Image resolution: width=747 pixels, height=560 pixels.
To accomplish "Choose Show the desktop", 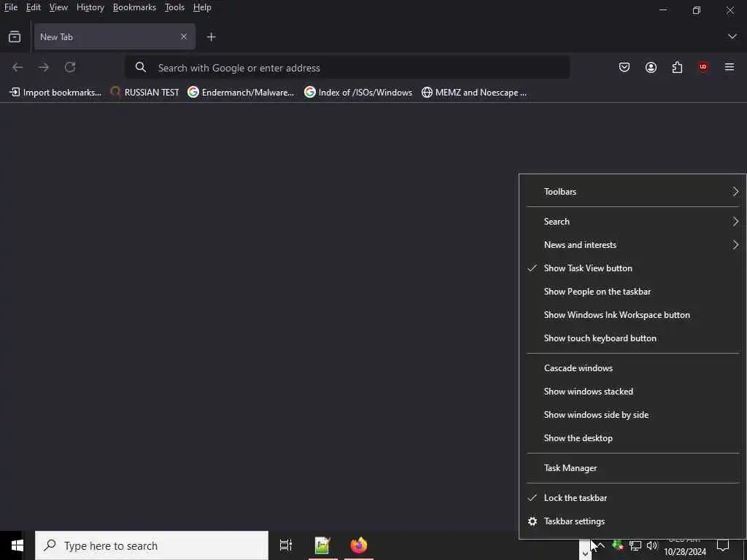I will pos(632,438).
